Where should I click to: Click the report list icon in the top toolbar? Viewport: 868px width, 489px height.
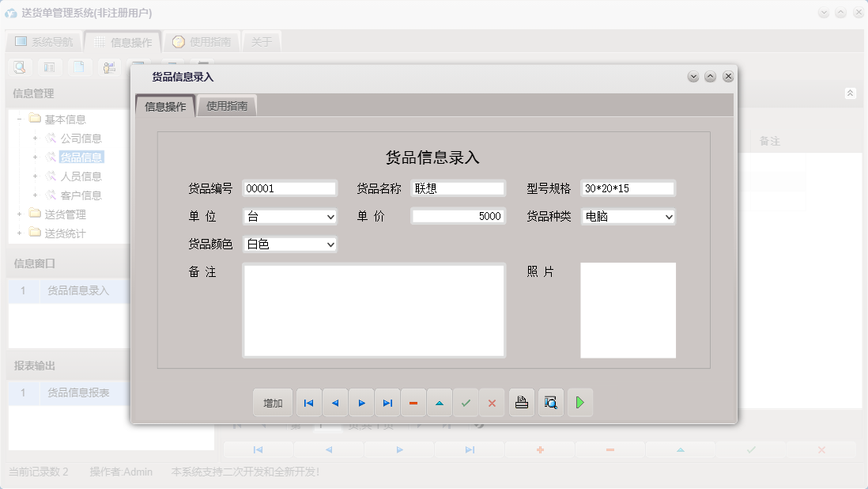point(50,67)
